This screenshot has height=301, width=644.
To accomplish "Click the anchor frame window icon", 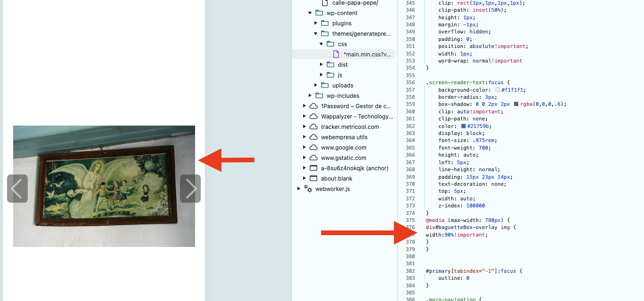I will (x=314, y=168).
